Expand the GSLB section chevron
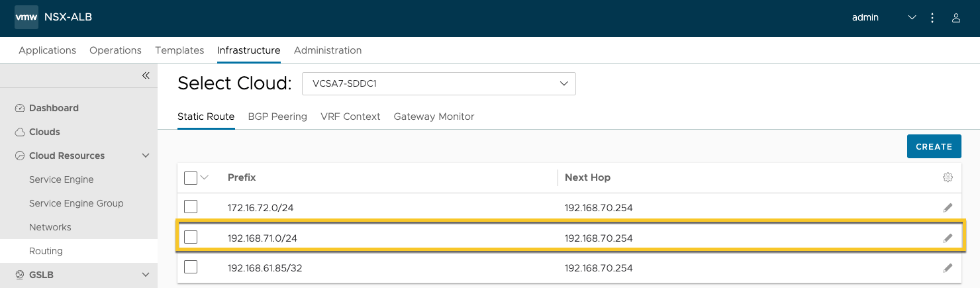This screenshot has width=980, height=288. click(x=146, y=275)
